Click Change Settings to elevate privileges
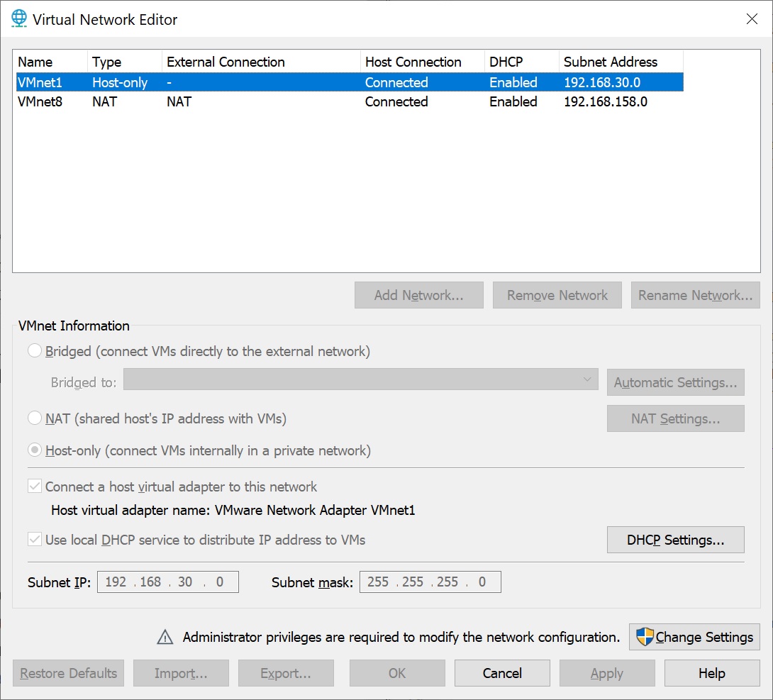The image size is (773, 700). (694, 637)
